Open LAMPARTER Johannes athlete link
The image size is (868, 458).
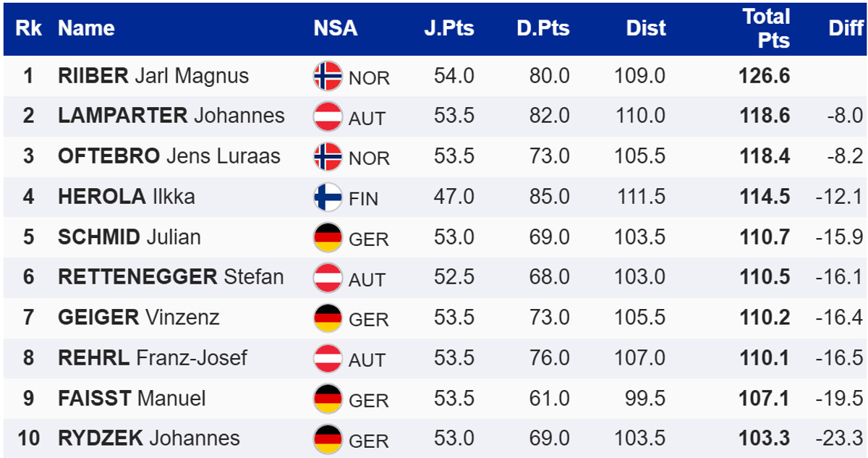(171, 116)
